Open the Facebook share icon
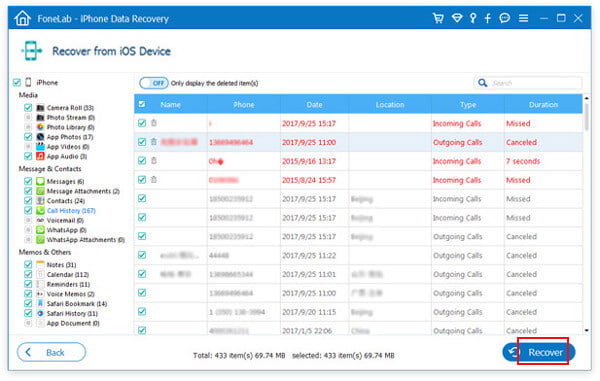This screenshot has height=381, width=600. coord(488,18)
